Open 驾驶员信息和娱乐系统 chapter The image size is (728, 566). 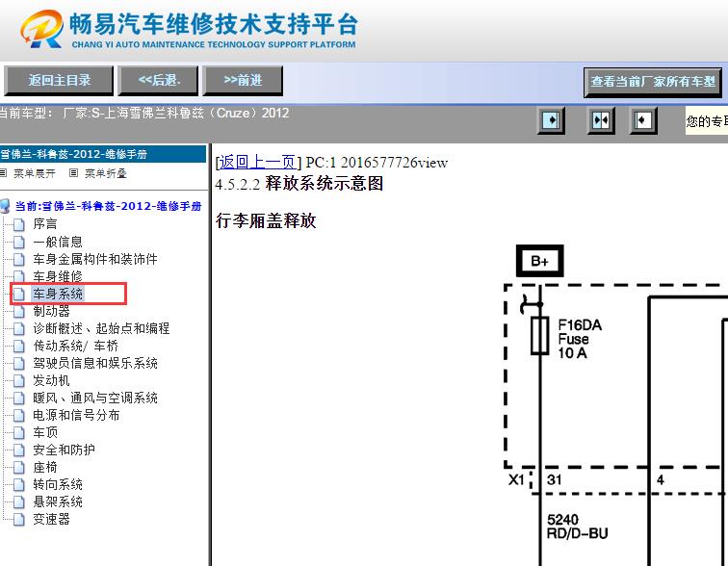tap(95, 363)
